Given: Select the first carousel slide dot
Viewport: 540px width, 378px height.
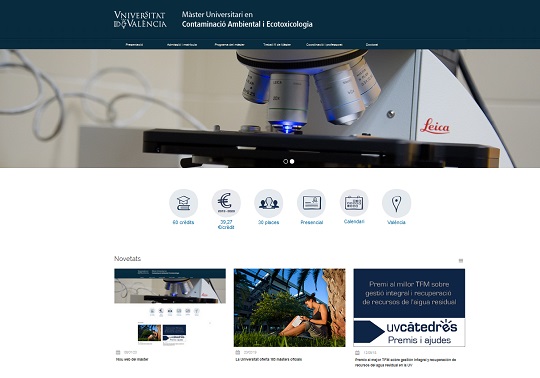Looking at the screenshot, I should tap(285, 161).
